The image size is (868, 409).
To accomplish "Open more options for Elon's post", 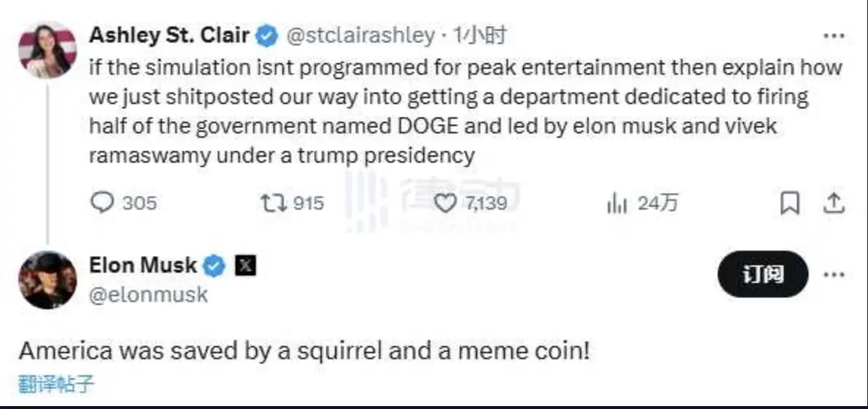I will 834,275.
